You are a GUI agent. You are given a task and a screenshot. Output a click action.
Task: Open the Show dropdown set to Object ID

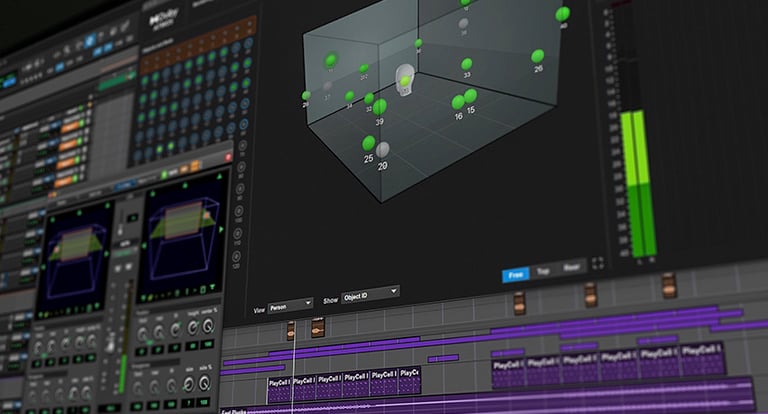370,295
